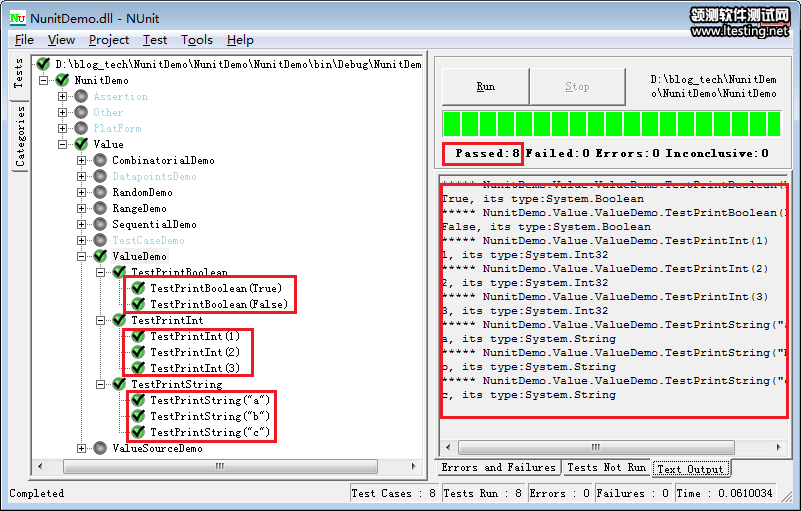Click right arrow of the tree scrollbar
This screenshot has width=801, height=511.
[x=414, y=466]
